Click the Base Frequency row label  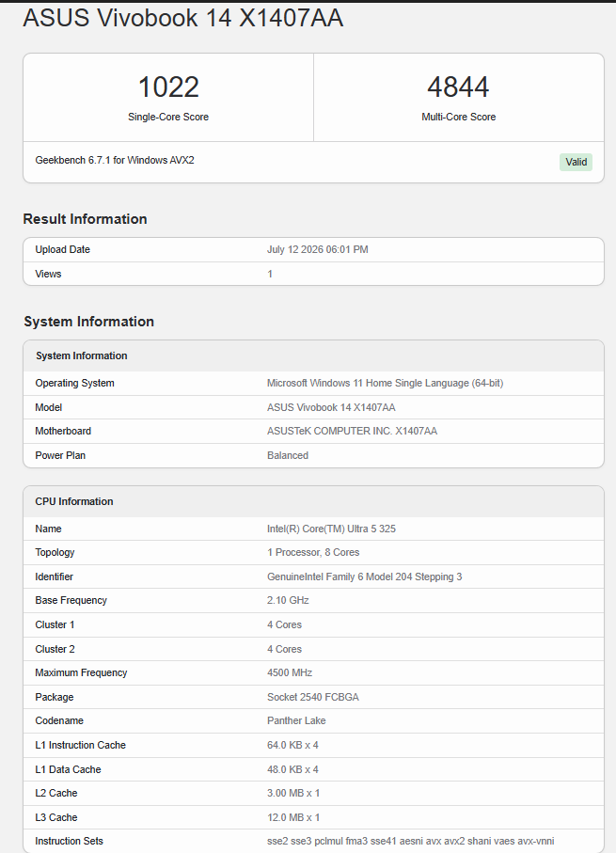(71, 600)
